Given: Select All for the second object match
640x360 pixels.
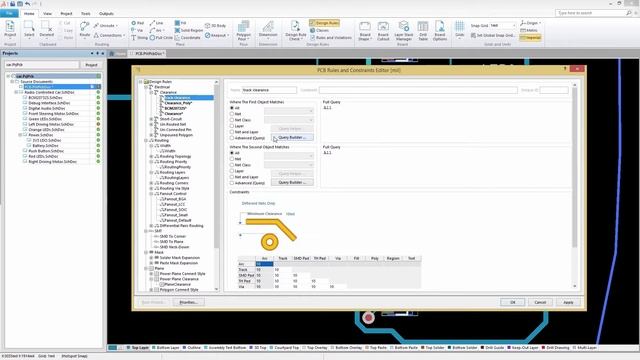Looking at the screenshot, I should pyautogui.click(x=232, y=153).
